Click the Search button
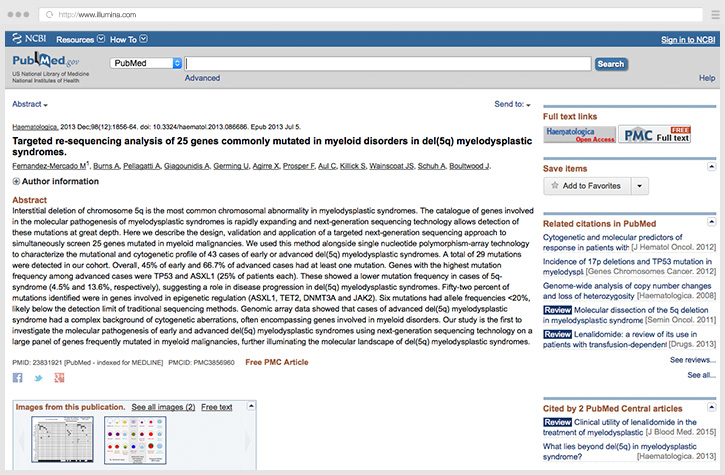Viewport: 725px width, 475px height. (611, 64)
